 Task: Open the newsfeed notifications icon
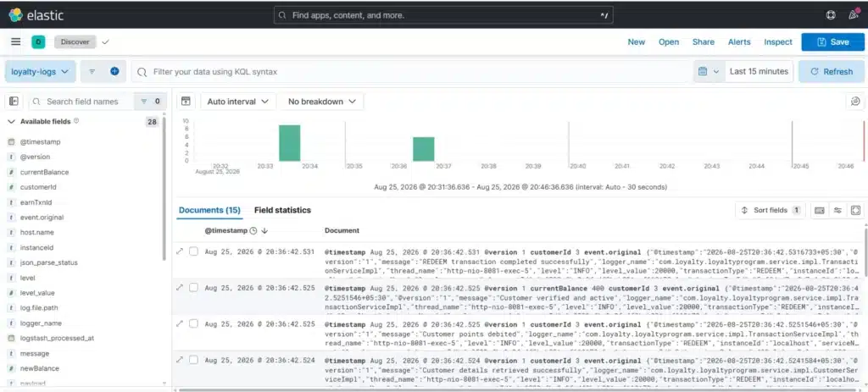pyautogui.click(x=853, y=15)
